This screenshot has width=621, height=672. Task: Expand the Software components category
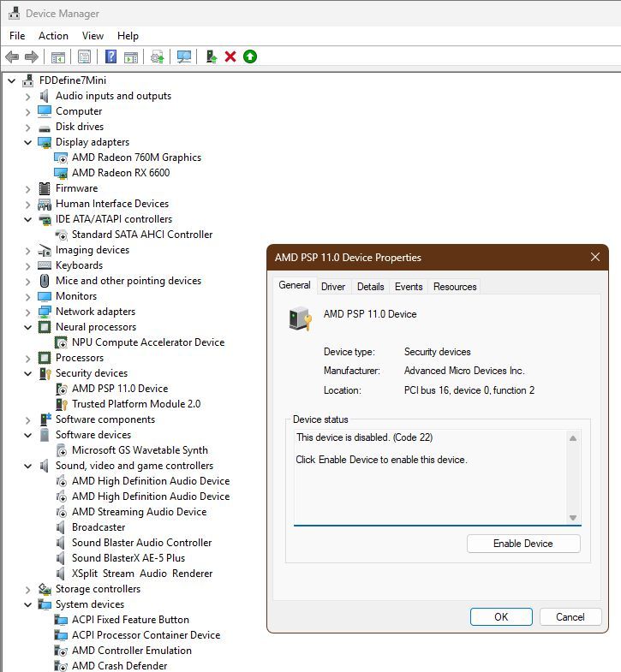pos(28,420)
